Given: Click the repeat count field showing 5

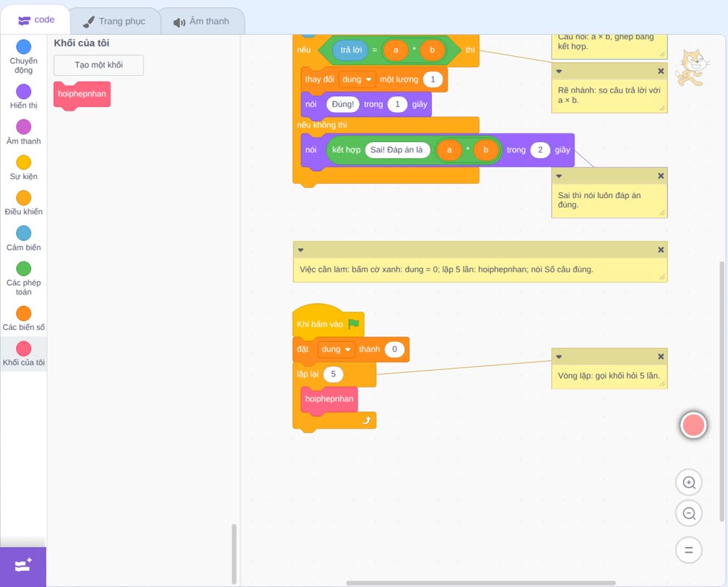Looking at the screenshot, I should click(x=333, y=374).
